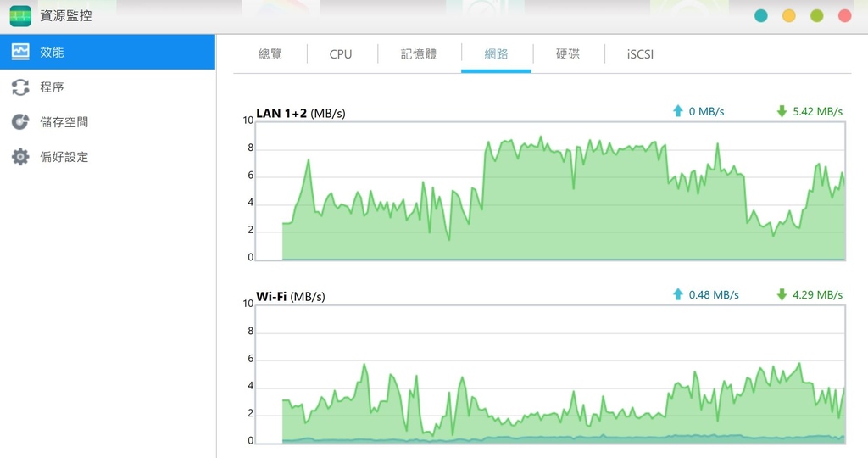The image size is (868, 458).
Task: Click the Resource Monitor app icon
Action: tap(20, 16)
